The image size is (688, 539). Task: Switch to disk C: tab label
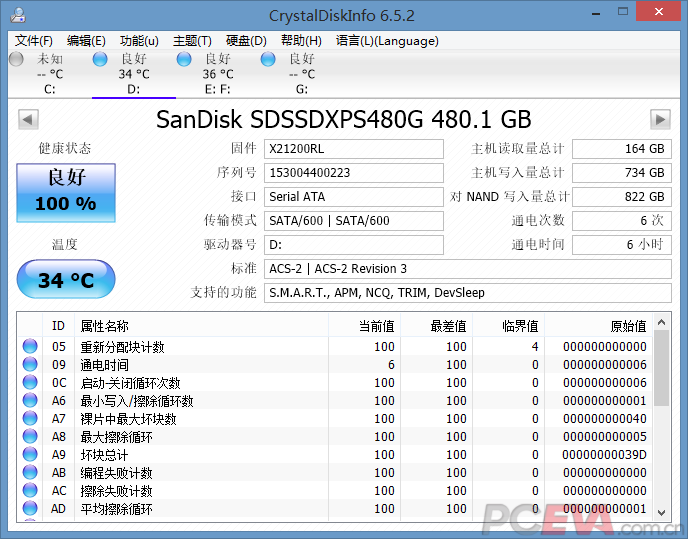coord(50,90)
